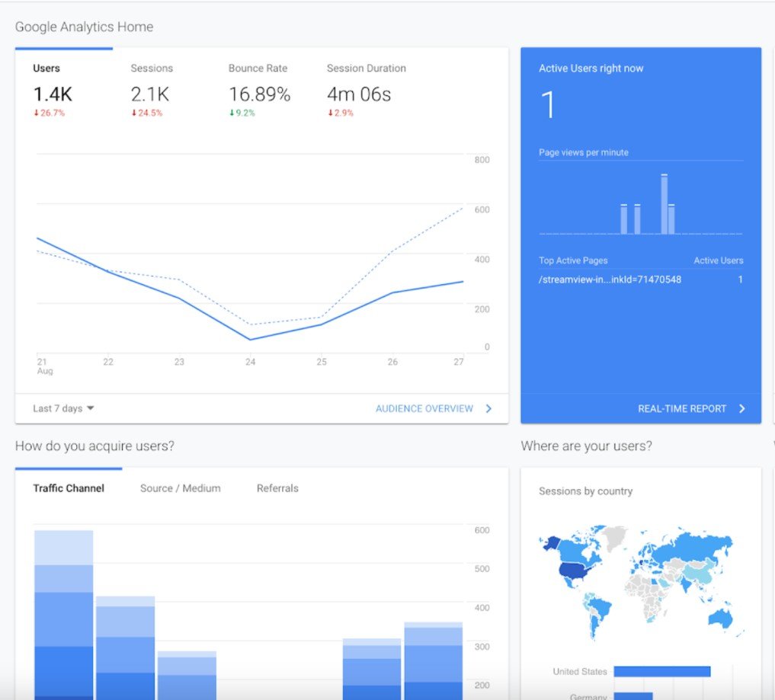This screenshot has height=700, width=775.
Task: Click the Audience Overview chevron arrow
Action: 488,408
